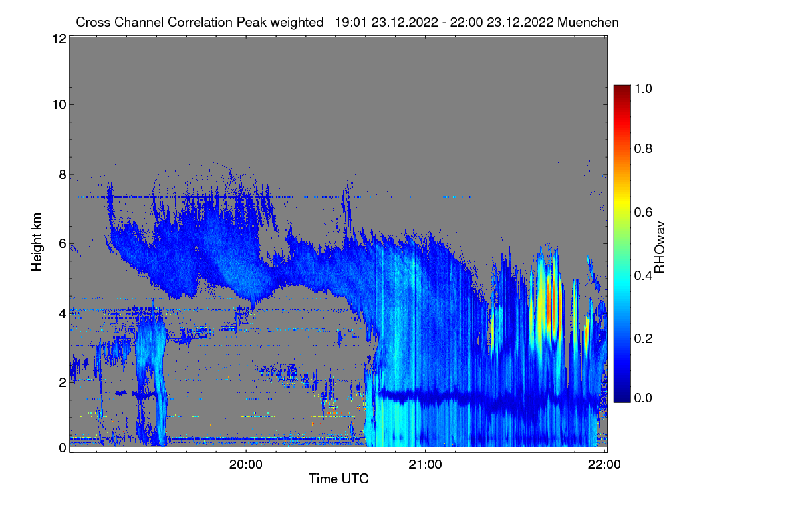The width and height of the screenshot is (798, 532).
Task: Click the 12 km height tick label
Action: coord(59,39)
